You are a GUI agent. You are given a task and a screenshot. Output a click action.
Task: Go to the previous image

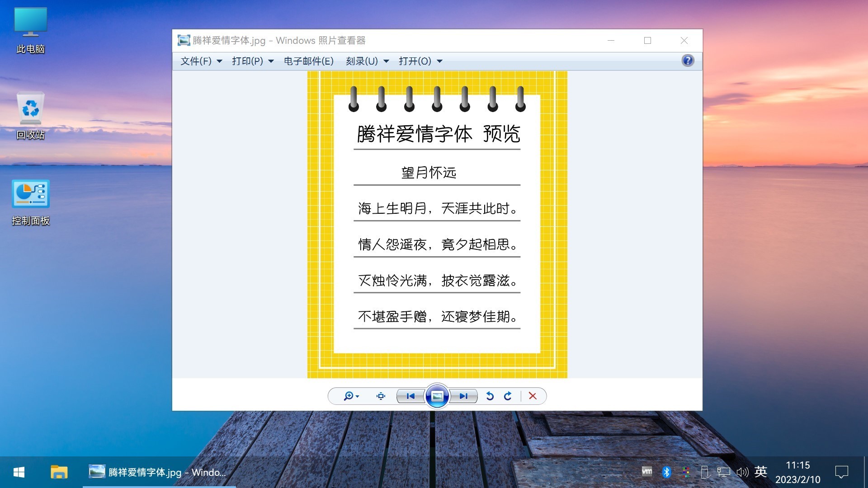click(410, 396)
